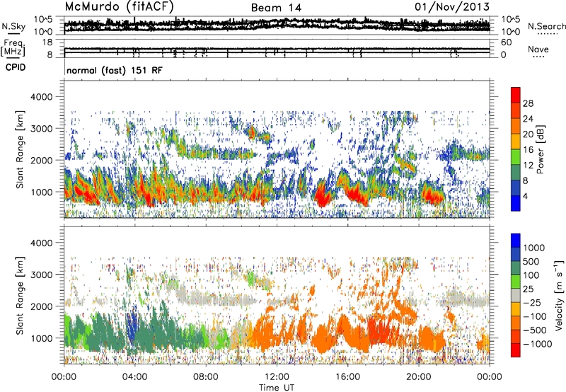Click the red bottom segment of Velocity colorbar
Viewport: 566px width, 392px height.
click(x=516, y=350)
